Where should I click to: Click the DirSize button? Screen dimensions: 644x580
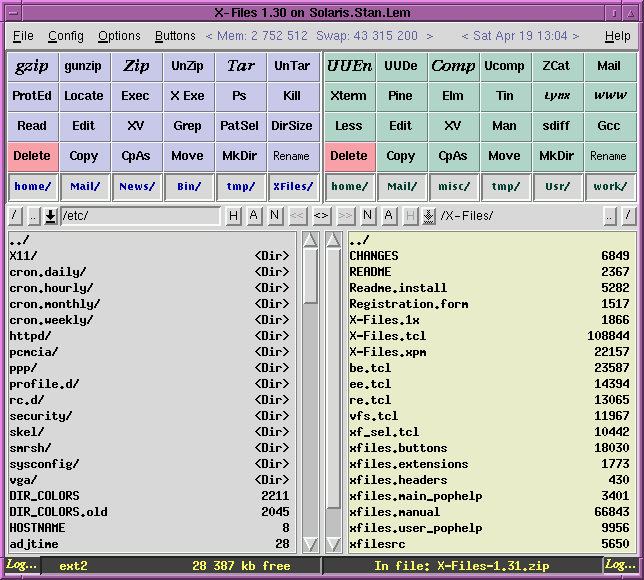point(292,126)
